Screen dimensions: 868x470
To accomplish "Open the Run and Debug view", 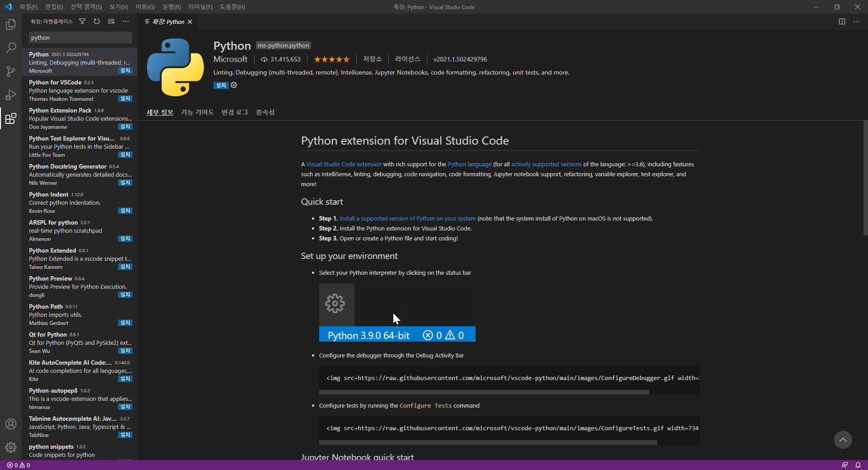I will (x=11, y=95).
